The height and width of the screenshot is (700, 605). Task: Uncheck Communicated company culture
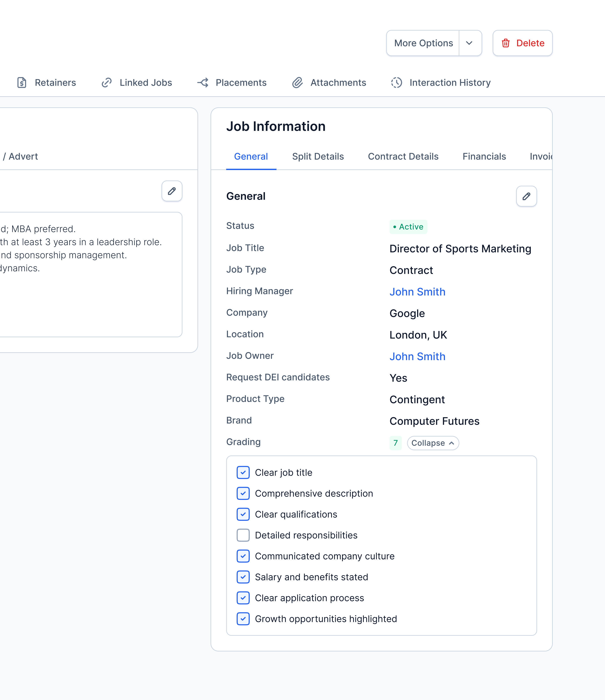click(x=243, y=556)
